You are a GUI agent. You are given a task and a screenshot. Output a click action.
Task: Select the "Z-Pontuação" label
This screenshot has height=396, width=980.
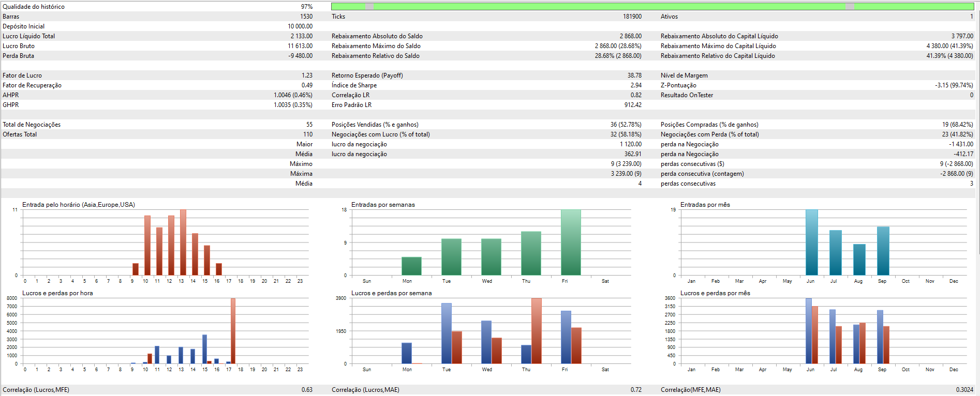pyautogui.click(x=678, y=85)
